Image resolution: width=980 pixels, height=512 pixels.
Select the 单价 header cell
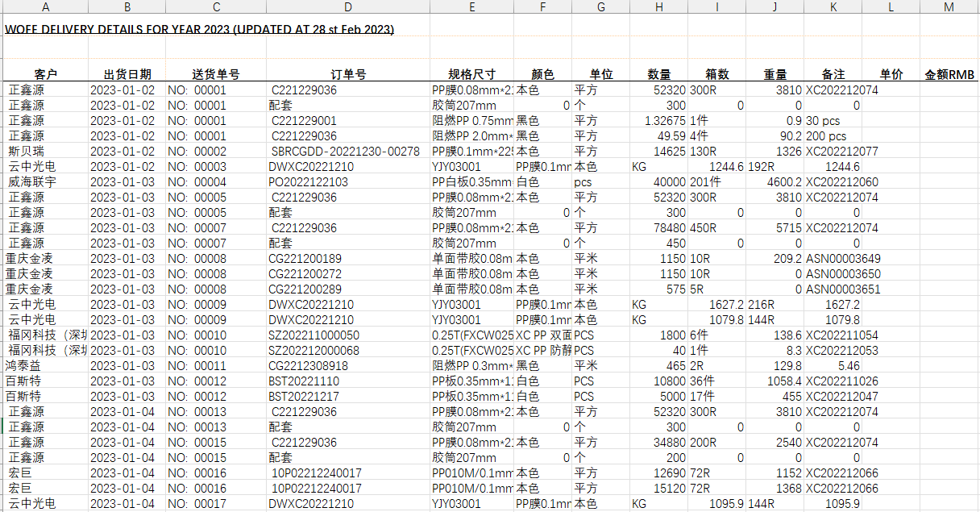[891, 75]
